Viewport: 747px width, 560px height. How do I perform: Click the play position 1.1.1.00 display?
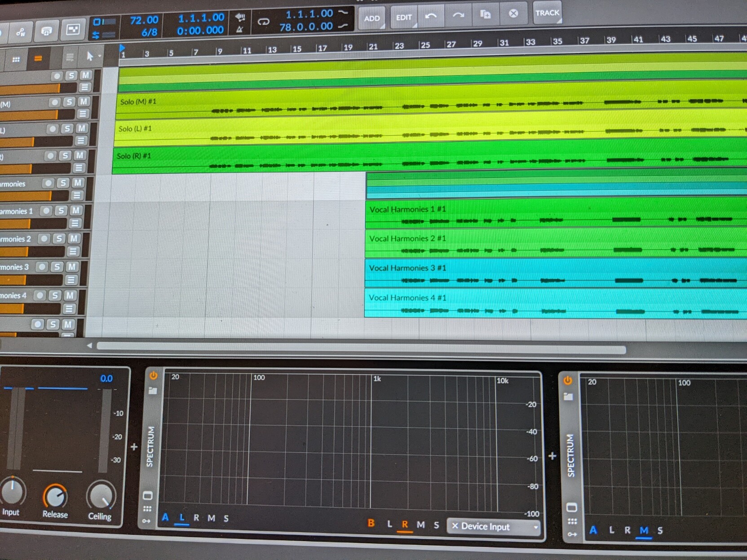(201, 18)
